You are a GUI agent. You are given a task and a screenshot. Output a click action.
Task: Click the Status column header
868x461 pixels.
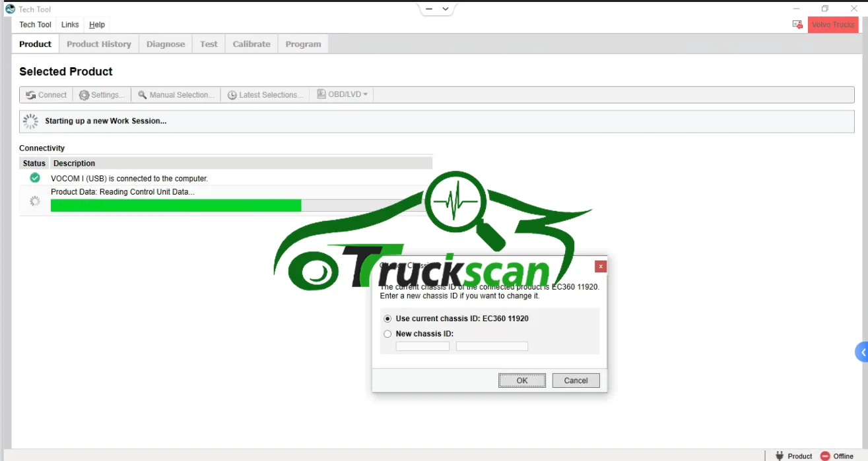(x=34, y=164)
